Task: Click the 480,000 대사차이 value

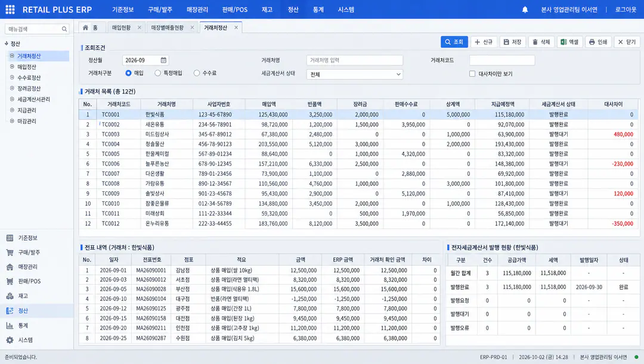Action: pyautogui.click(x=623, y=134)
